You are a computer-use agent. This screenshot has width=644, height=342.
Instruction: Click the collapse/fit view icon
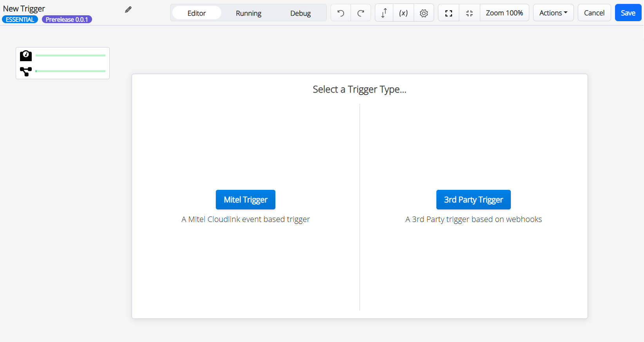coord(469,13)
